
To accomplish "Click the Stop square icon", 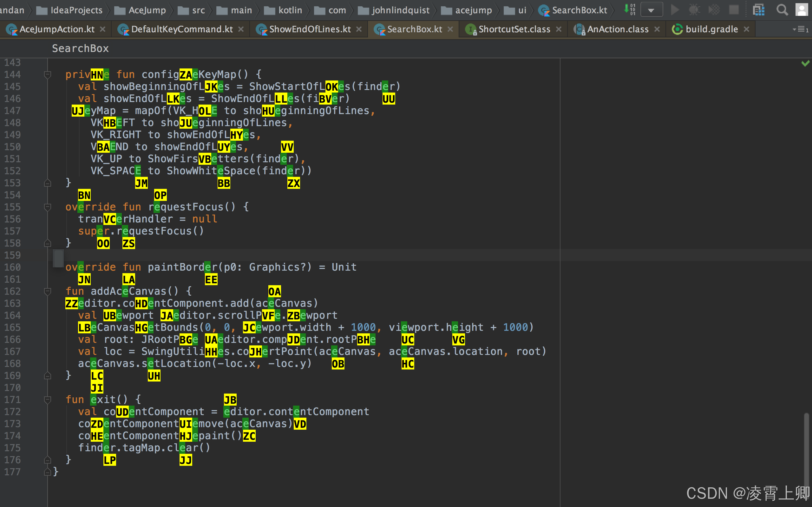I will (734, 10).
